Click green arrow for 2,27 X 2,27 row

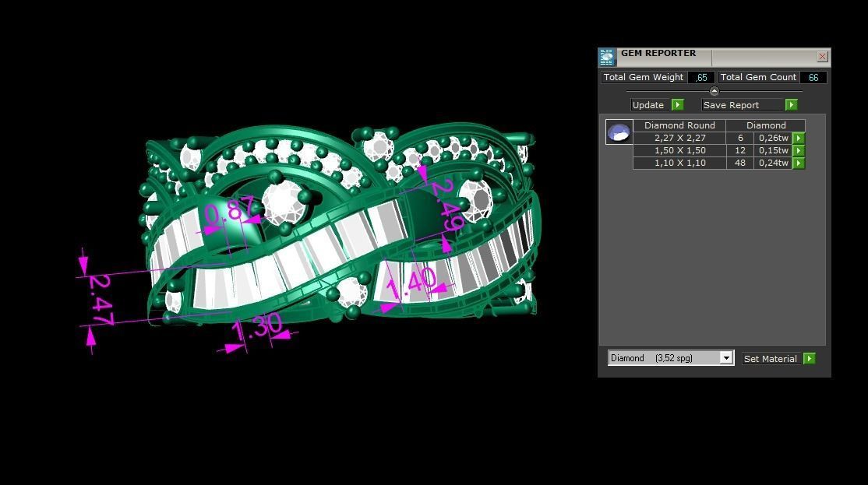[x=798, y=139]
